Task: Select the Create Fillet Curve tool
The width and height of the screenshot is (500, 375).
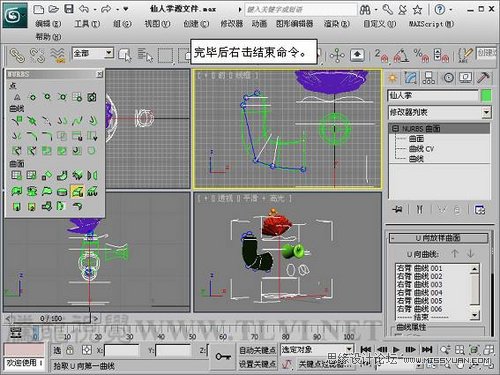Action: (47, 136)
